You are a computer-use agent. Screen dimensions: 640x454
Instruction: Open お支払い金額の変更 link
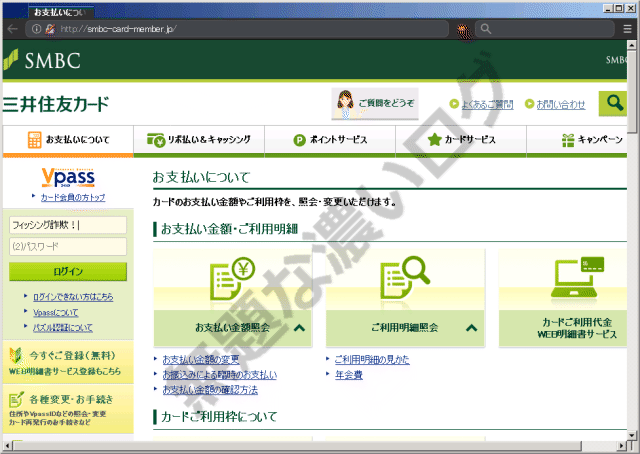201,360
